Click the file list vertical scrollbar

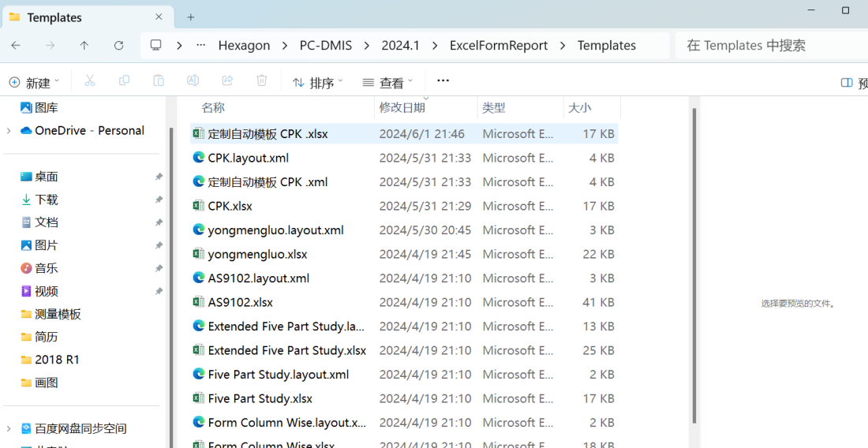click(694, 266)
